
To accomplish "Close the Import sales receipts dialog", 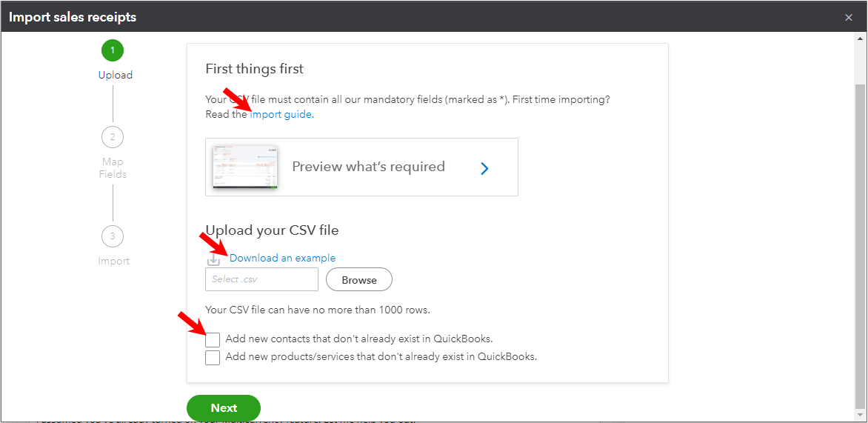I will pos(849,17).
